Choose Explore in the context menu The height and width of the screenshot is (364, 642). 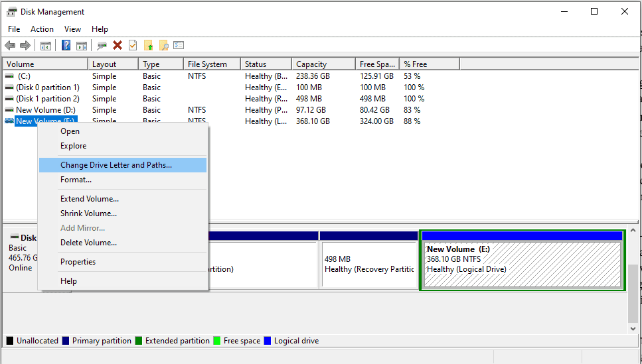tap(123, 146)
